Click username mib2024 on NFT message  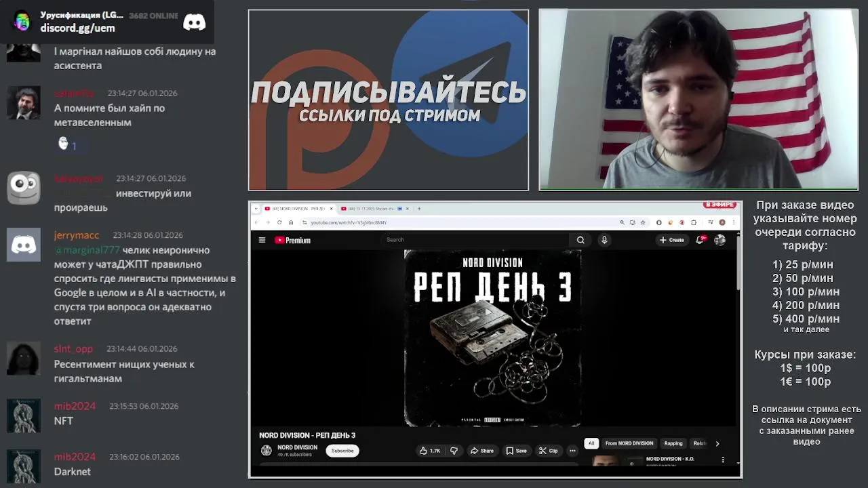[75, 406]
